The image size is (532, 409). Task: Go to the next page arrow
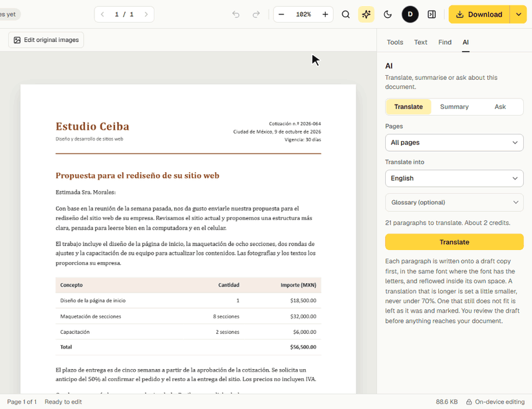(146, 14)
